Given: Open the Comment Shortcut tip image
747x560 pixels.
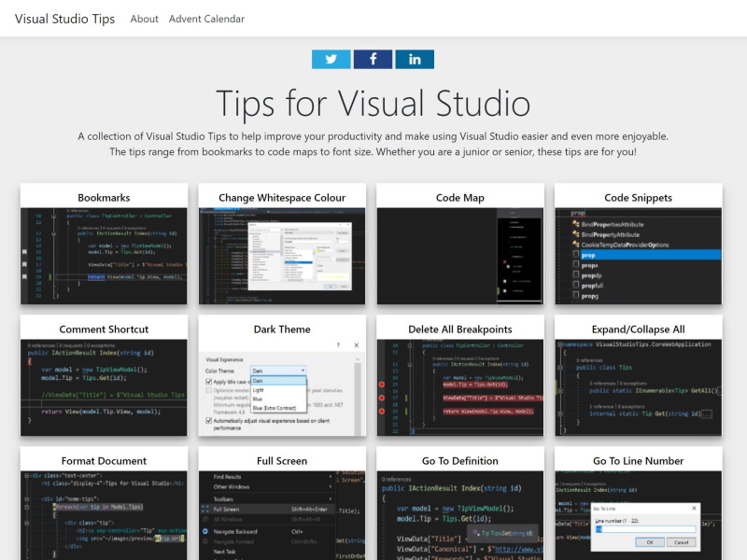Looking at the screenshot, I should click(x=104, y=387).
